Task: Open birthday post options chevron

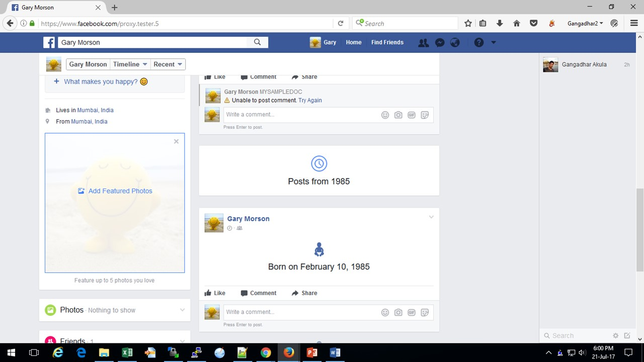Action: [431, 217]
